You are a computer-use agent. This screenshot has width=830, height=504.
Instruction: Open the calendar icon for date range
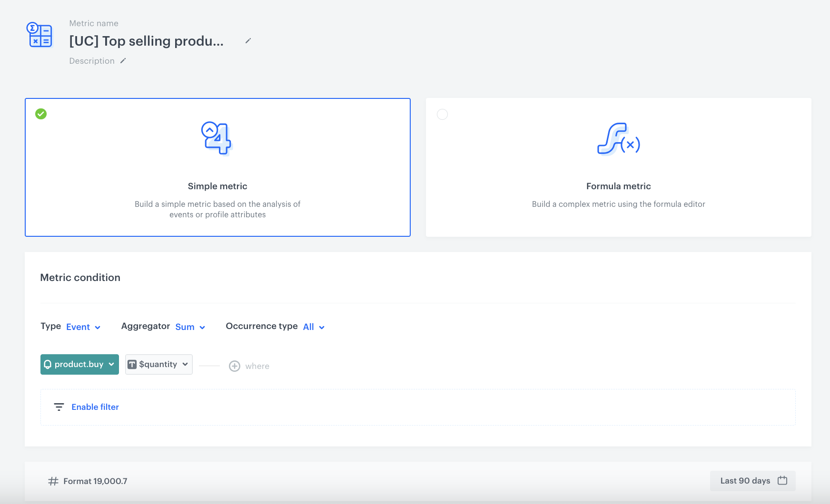[782, 481]
